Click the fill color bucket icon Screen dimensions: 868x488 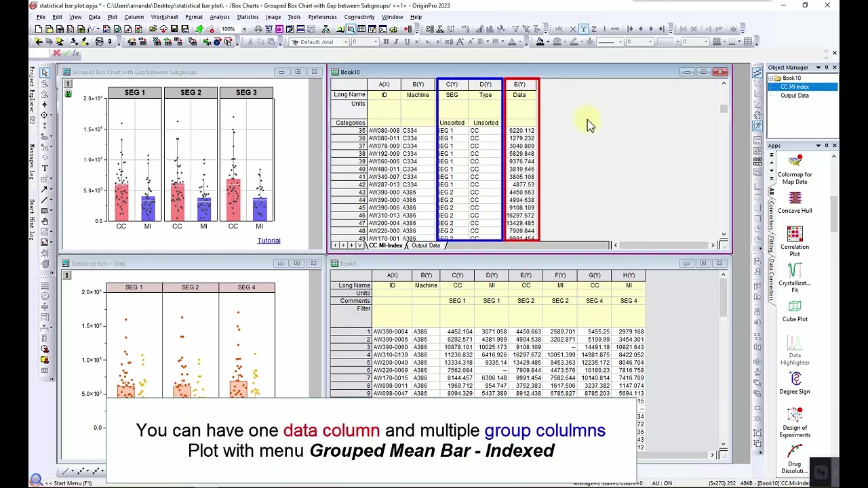click(540, 42)
